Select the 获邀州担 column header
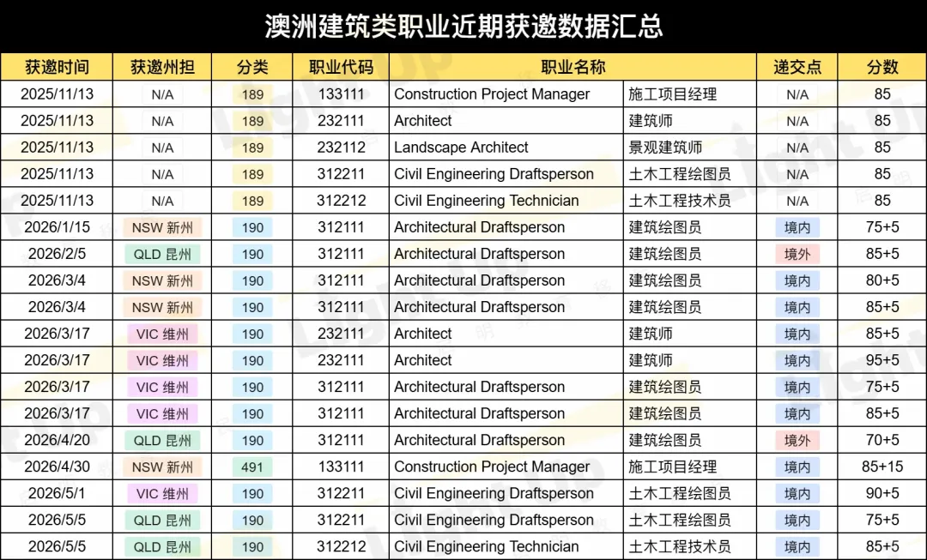The height and width of the screenshot is (560, 927). (162, 67)
